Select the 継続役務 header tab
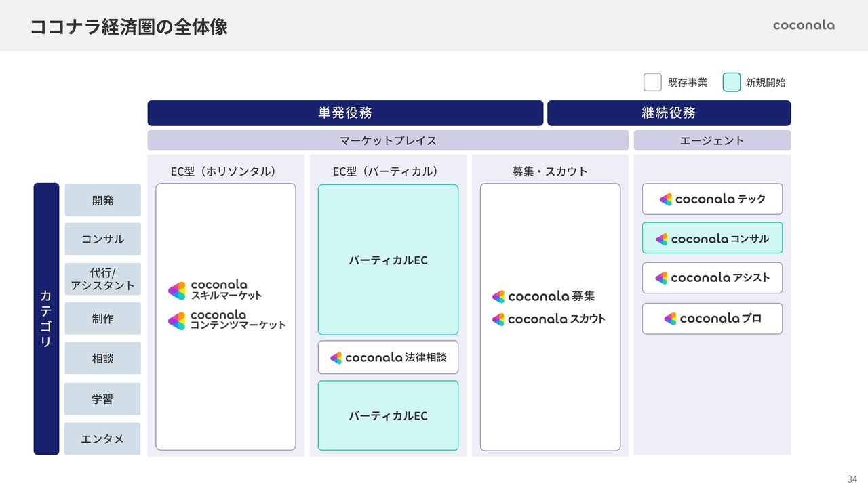 point(669,113)
